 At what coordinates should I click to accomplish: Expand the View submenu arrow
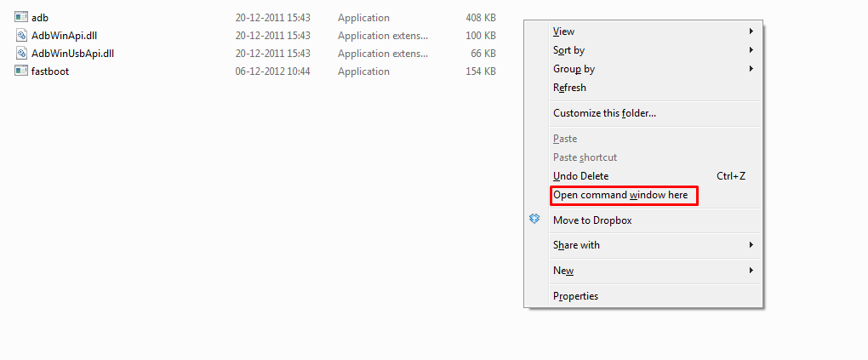point(751,31)
